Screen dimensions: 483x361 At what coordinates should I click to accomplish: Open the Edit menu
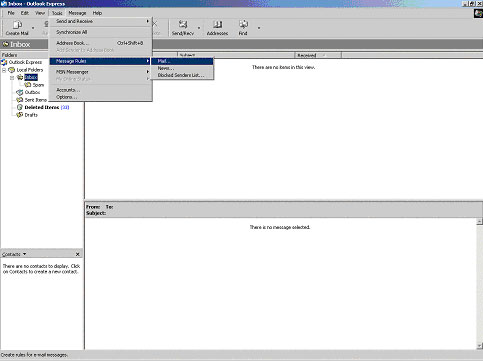[x=25, y=13]
